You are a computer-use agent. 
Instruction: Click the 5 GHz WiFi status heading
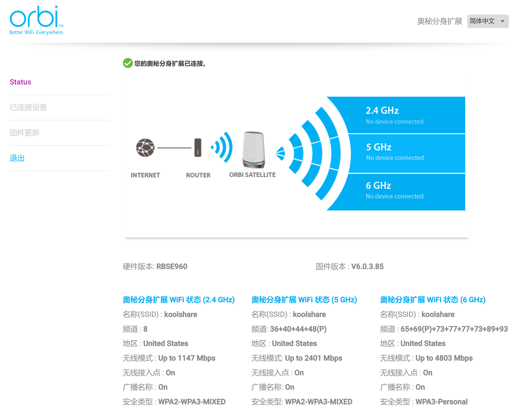coord(304,300)
